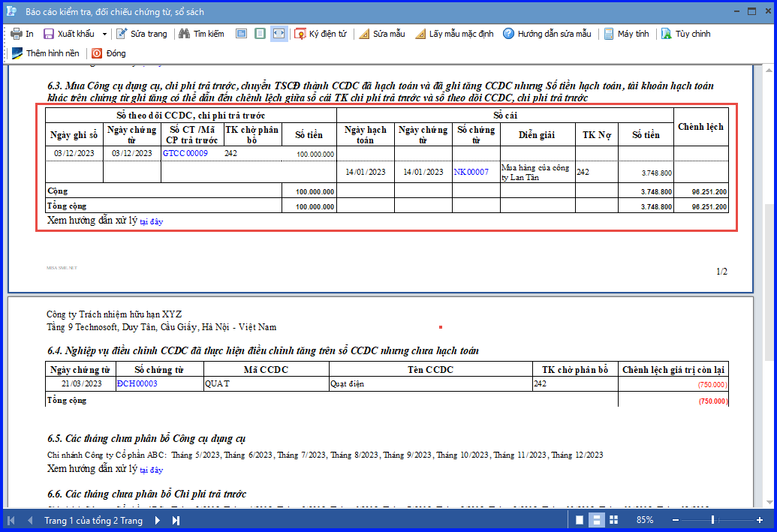
Task: Switch to single page layout icon
Action: click(x=580, y=520)
